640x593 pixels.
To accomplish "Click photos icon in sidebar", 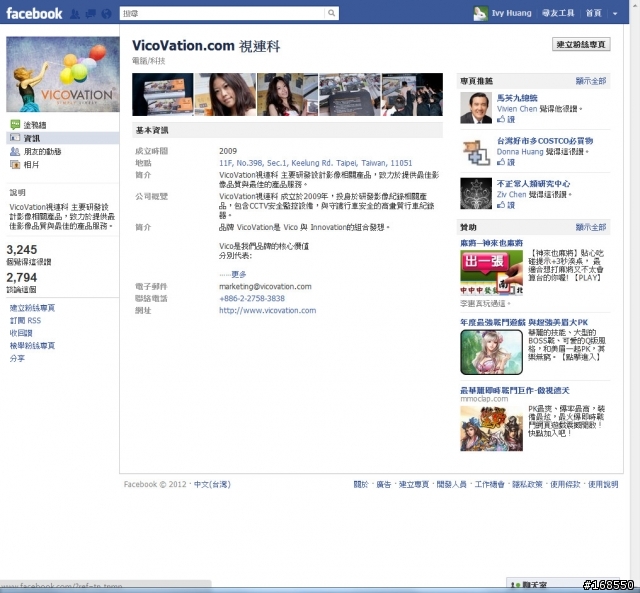I will (15, 164).
